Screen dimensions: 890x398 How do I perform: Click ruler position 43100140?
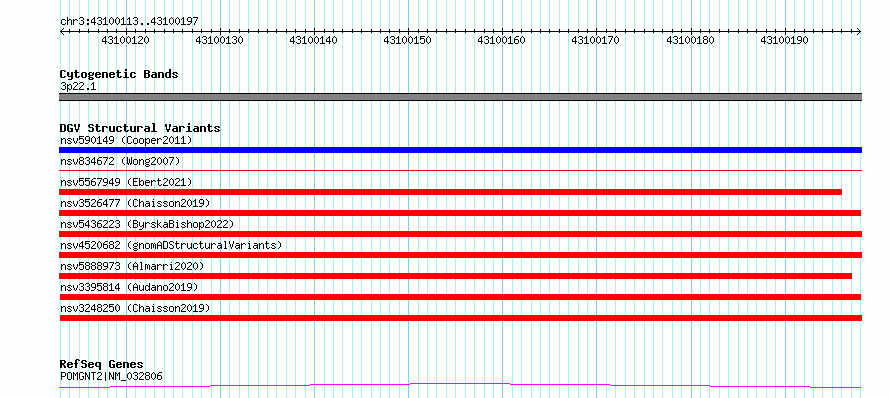coord(313,40)
